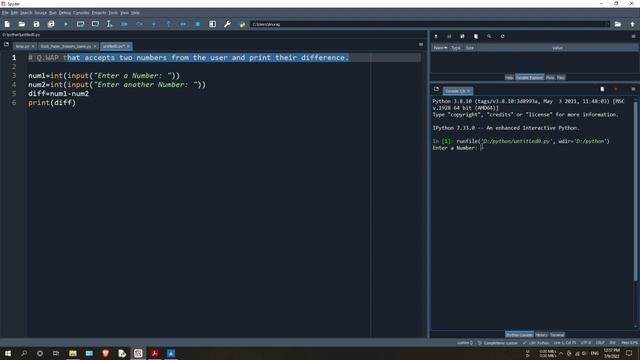This screenshot has width=640, height=360.
Task: Open the Tools menu
Action: [x=113, y=13]
